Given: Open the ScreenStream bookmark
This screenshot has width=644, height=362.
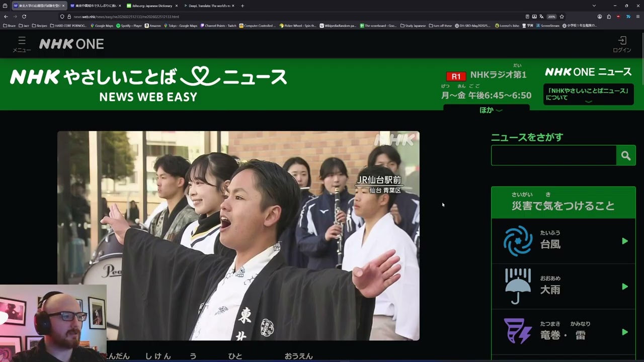Looking at the screenshot, I should click(x=548, y=26).
